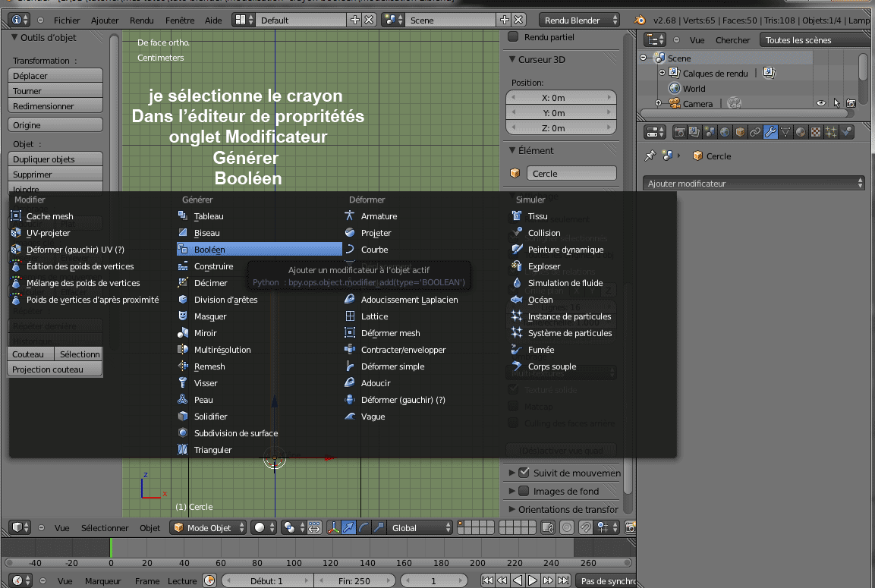Toggle the Suivit de mouvement checkbox
The height and width of the screenshot is (588, 875).
click(524, 473)
